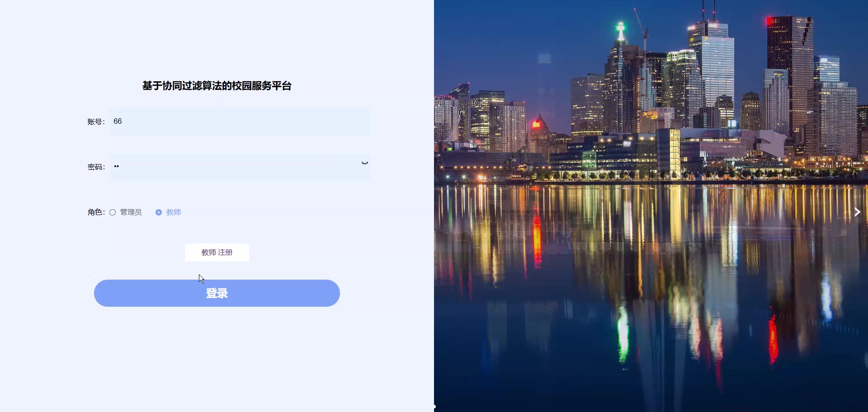Toggle password visibility with the eye icon
868x412 pixels.
pyautogui.click(x=365, y=163)
